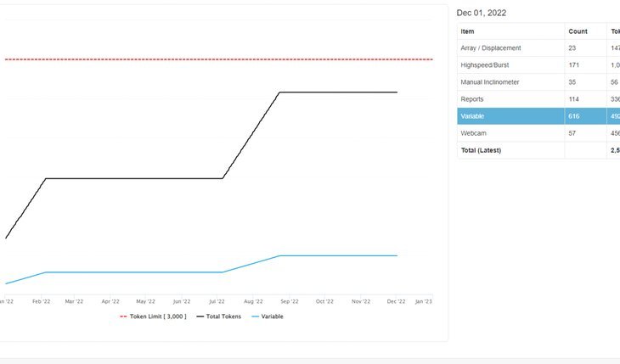Click count value 171 for Highspeed/Burst
The width and height of the screenshot is (620, 364).
coord(574,64)
